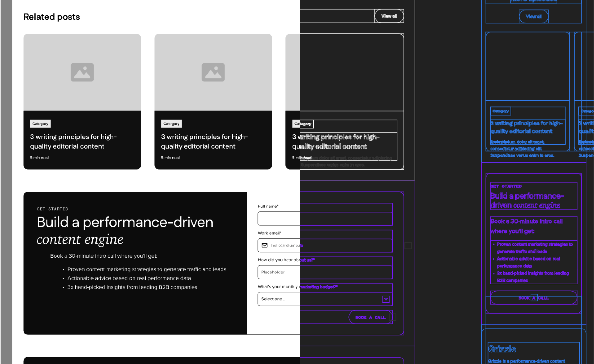Select the "Related posts" heading

point(52,17)
